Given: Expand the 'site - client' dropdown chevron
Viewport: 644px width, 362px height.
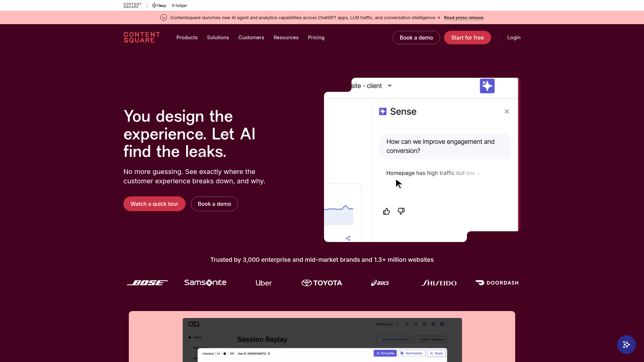Looking at the screenshot, I should click(390, 85).
